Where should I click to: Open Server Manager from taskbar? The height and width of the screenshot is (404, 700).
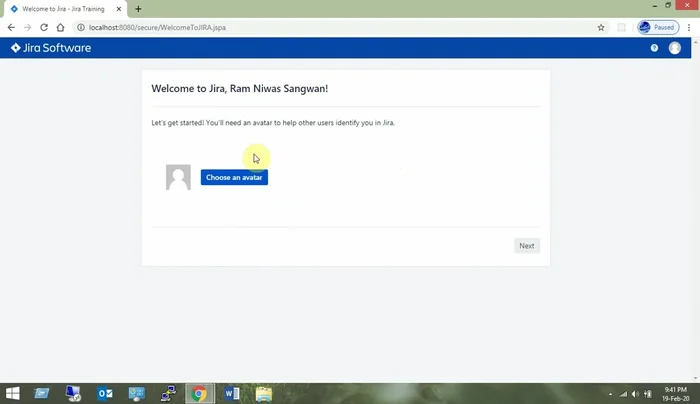point(42,393)
